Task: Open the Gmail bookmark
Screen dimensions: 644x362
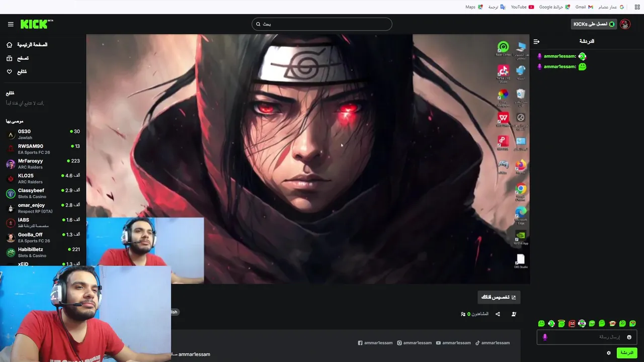Action: click(584, 7)
